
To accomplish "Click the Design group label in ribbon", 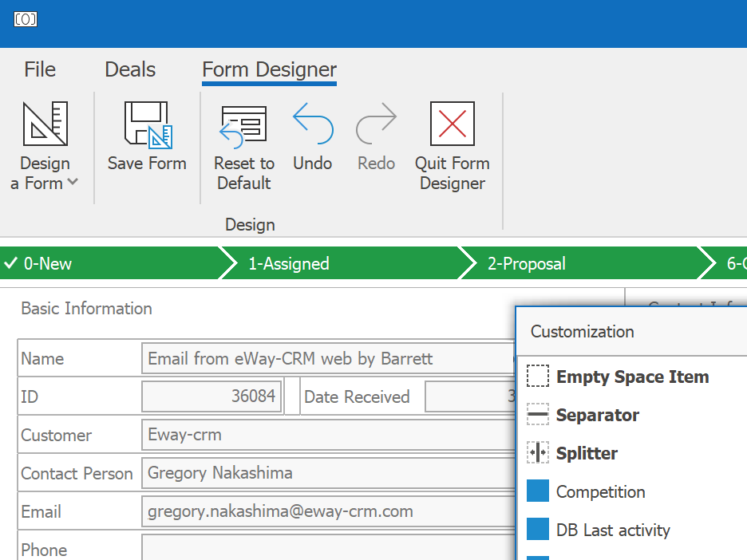I will tap(250, 225).
